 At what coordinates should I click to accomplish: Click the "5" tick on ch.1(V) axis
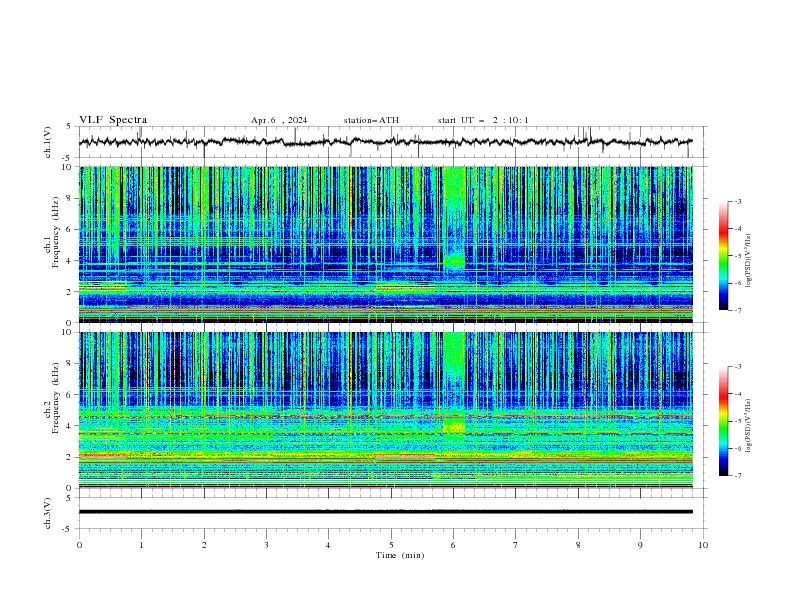[70, 126]
